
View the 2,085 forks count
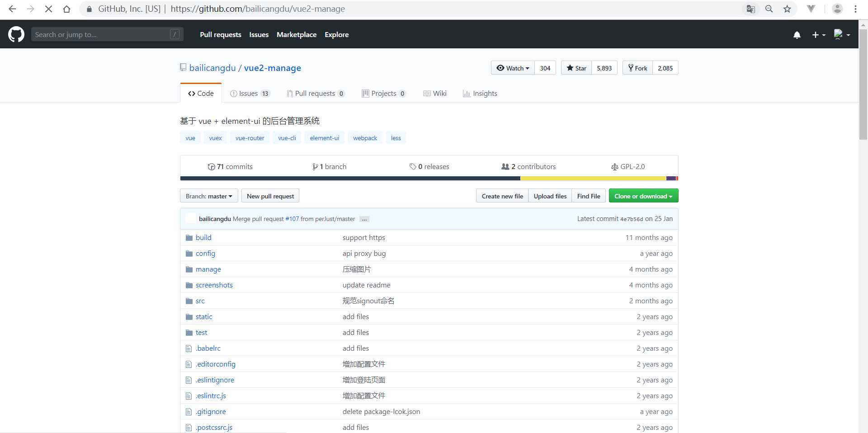[x=665, y=68]
